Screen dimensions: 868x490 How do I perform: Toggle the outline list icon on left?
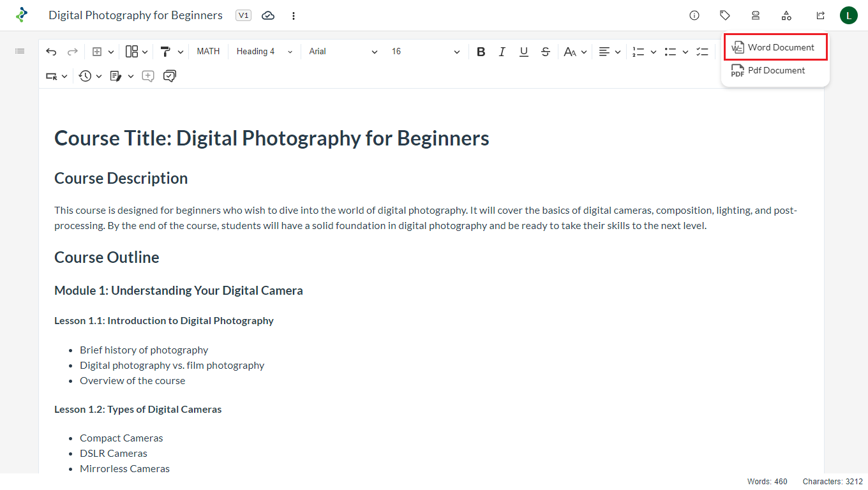(x=20, y=51)
